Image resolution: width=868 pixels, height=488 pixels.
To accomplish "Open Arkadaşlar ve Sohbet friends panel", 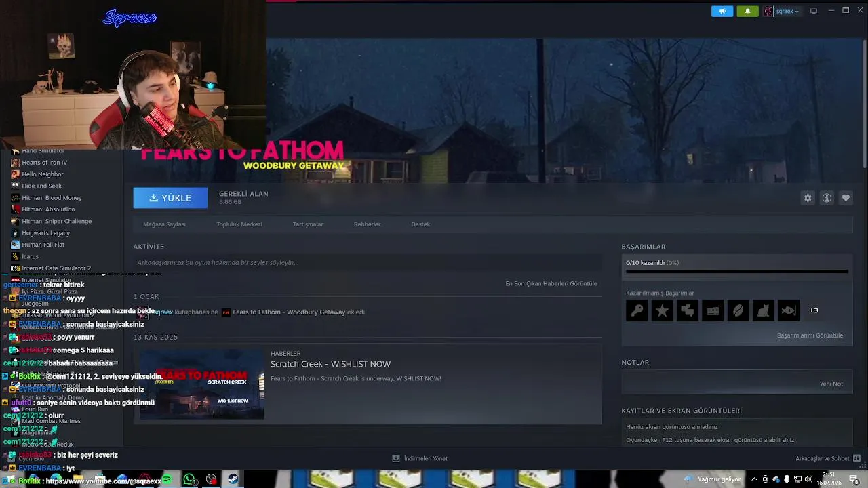I will [x=828, y=458].
